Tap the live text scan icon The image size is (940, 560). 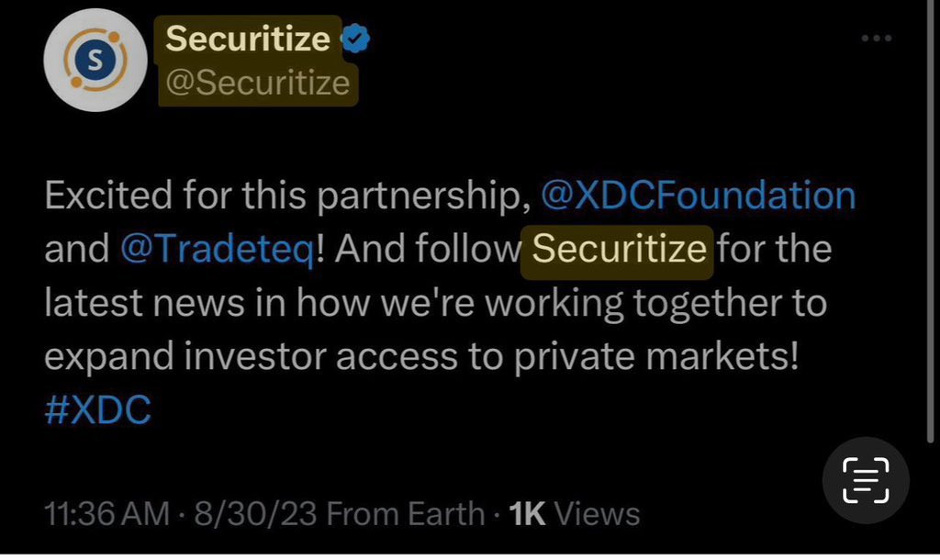(867, 480)
